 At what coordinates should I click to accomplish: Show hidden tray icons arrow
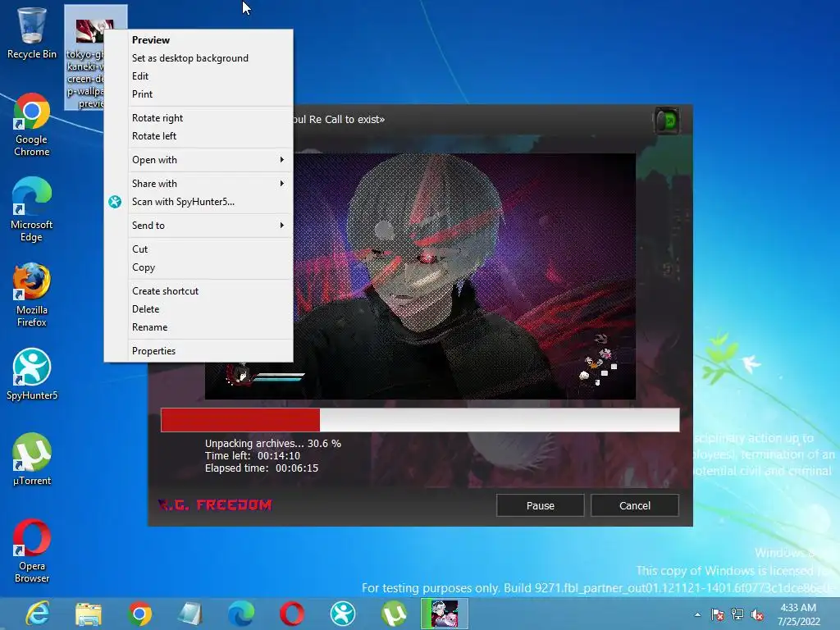pyautogui.click(x=697, y=614)
